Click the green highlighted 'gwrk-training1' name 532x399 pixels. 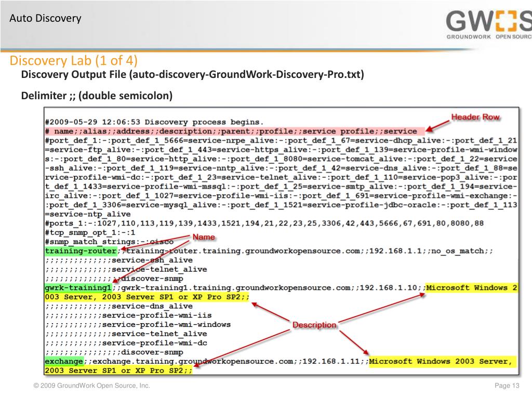tap(78, 288)
